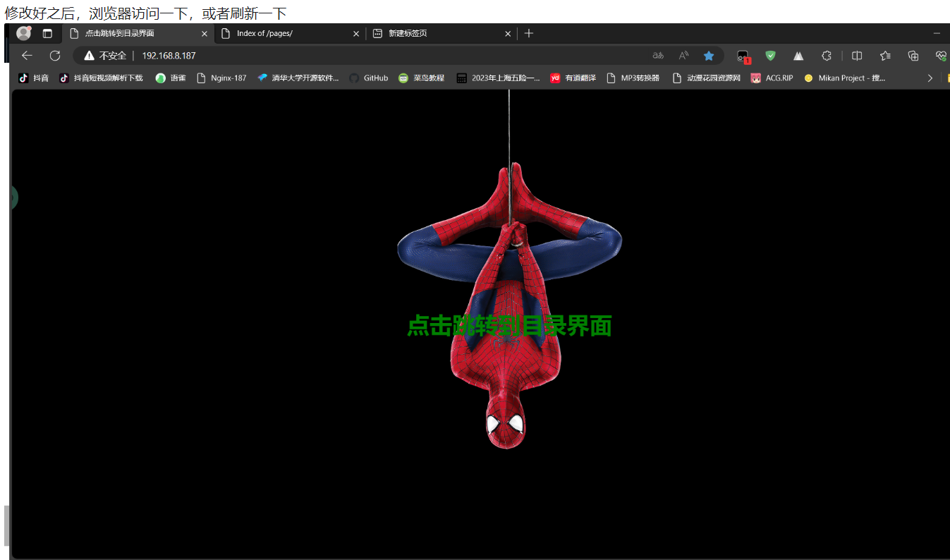Open the 2023年上海五险一 bookmark

pyautogui.click(x=498, y=78)
